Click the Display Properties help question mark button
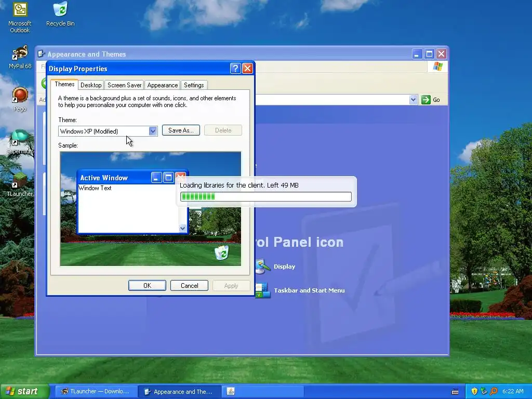This screenshot has height=399, width=532. coord(235,69)
